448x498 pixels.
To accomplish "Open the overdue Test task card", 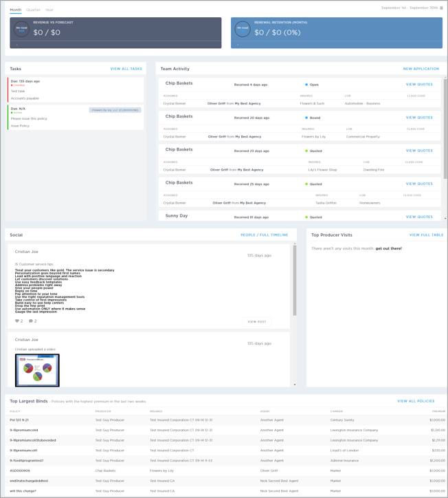I will [76, 90].
